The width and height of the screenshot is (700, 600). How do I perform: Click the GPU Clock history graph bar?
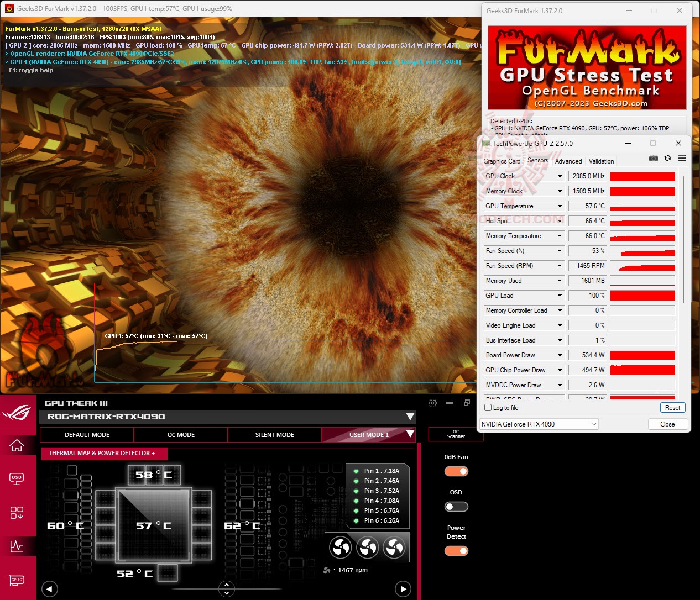tap(642, 176)
